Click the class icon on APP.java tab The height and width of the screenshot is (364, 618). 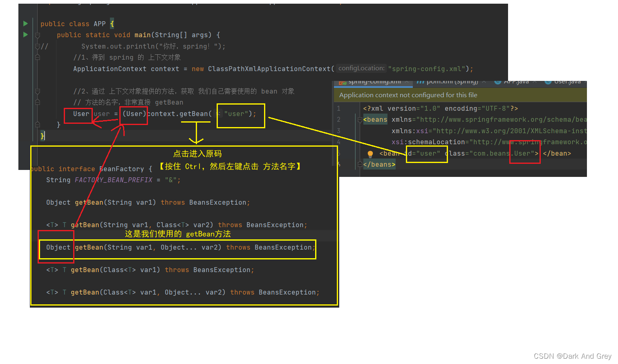(x=498, y=82)
